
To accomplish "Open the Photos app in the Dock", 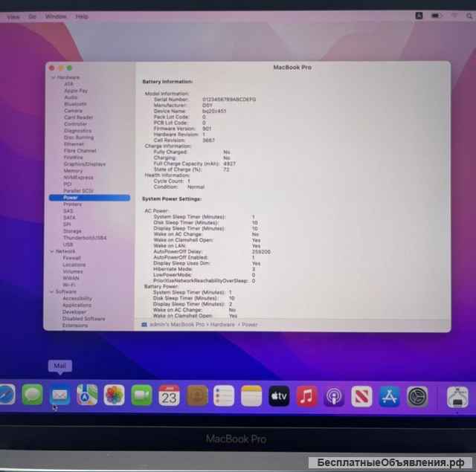I will [114, 395].
